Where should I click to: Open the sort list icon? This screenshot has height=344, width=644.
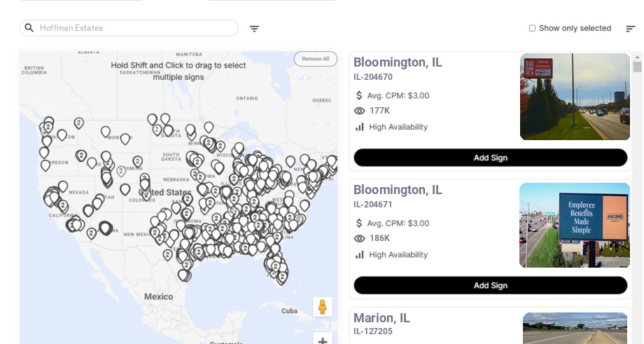pos(630,29)
